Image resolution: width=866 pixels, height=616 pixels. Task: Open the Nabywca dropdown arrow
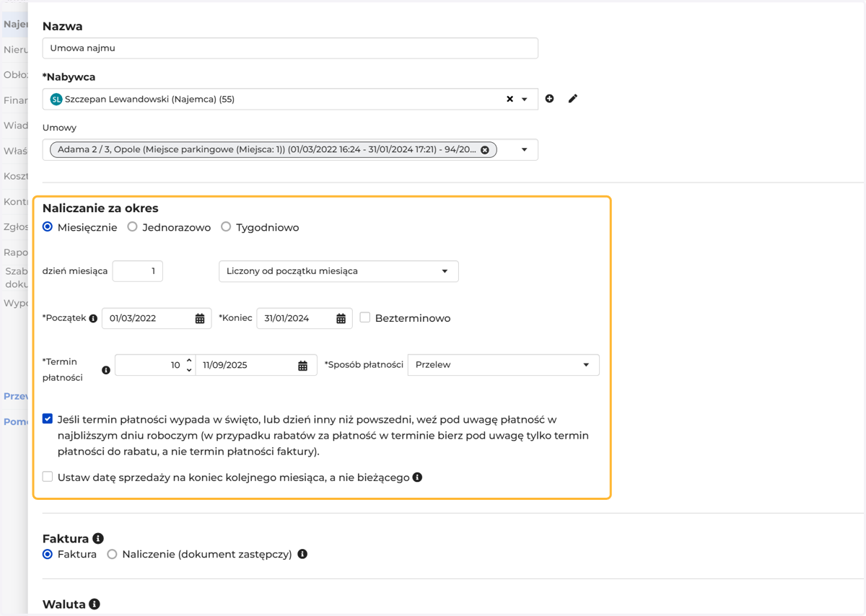(525, 100)
